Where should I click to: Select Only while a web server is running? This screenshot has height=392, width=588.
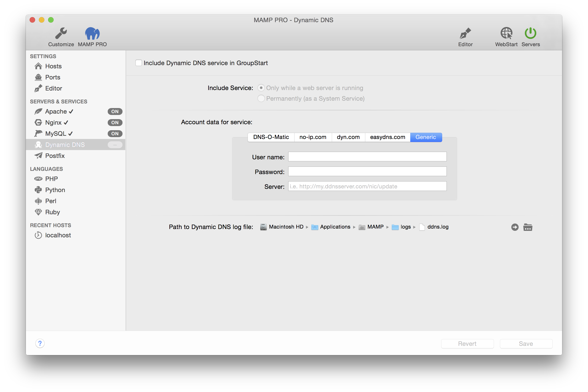tap(261, 88)
